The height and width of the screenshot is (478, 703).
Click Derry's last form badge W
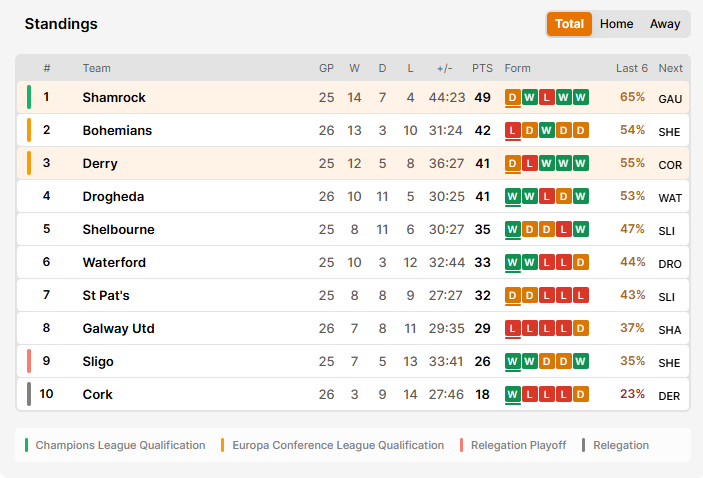(581, 163)
